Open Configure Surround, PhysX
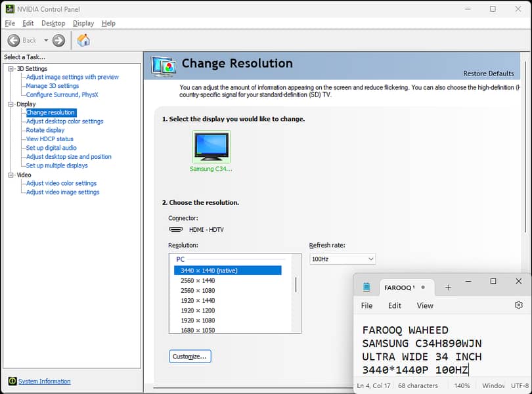Image resolution: width=532 pixels, height=394 pixels. [62, 95]
